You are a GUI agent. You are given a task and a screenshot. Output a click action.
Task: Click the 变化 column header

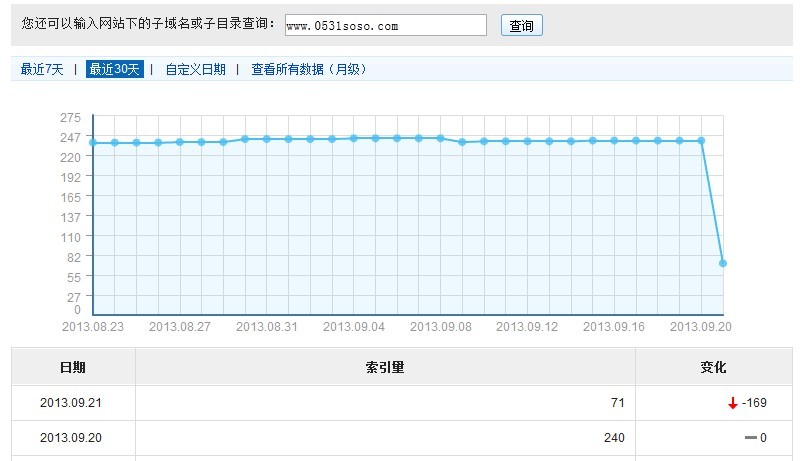point(714,367)
